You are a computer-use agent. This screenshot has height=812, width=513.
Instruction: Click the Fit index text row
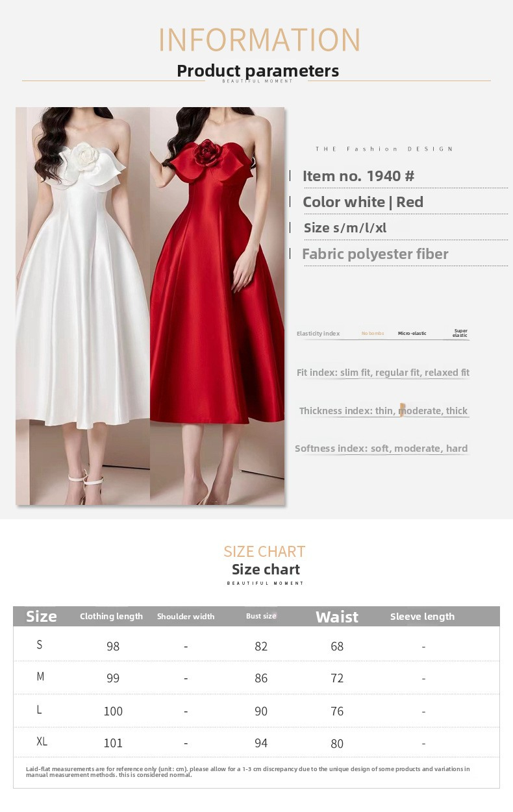click(x=383, y=373)
